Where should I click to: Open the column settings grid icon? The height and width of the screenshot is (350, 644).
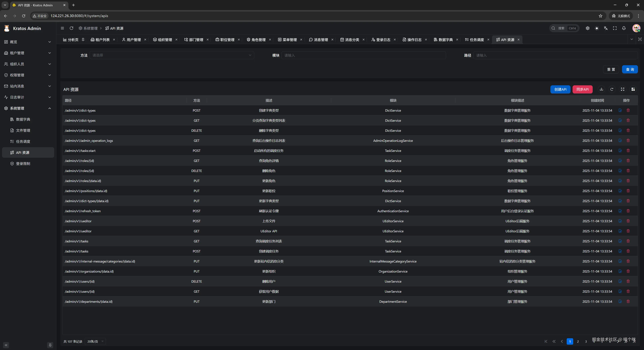633,89
